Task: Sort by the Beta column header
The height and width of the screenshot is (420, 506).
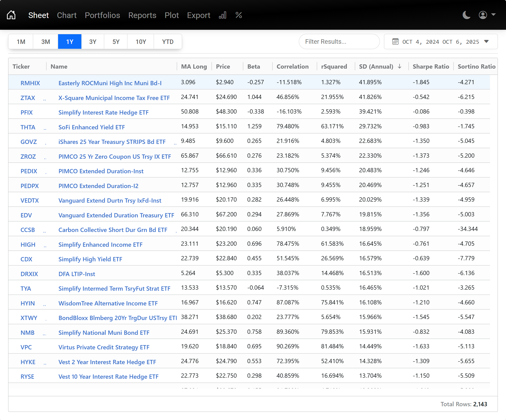Action: [253, 67]
